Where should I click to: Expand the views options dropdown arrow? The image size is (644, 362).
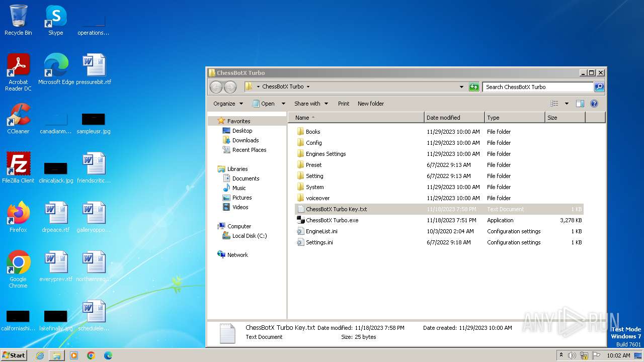[x=567, y=104]
